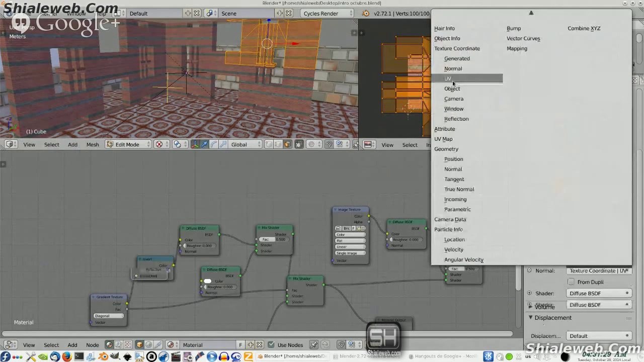Select the material shader node tree type

pyautogui.click(x=109, y=345)
